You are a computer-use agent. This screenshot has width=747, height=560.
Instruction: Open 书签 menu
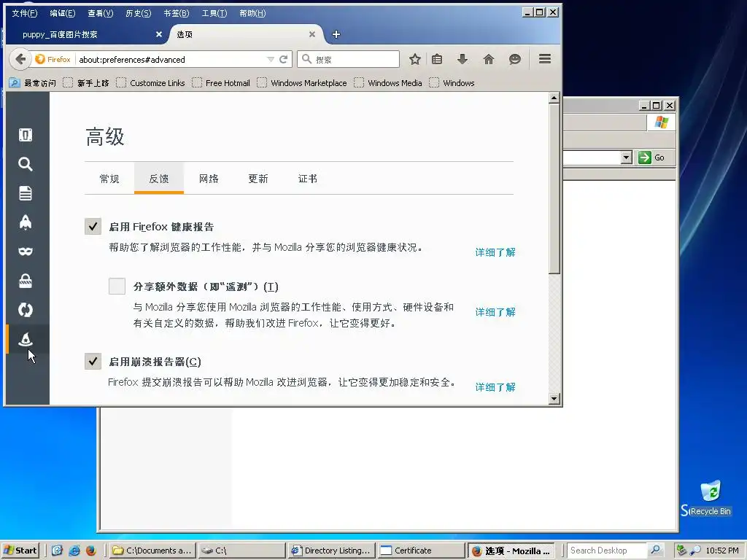coord(177,13)
